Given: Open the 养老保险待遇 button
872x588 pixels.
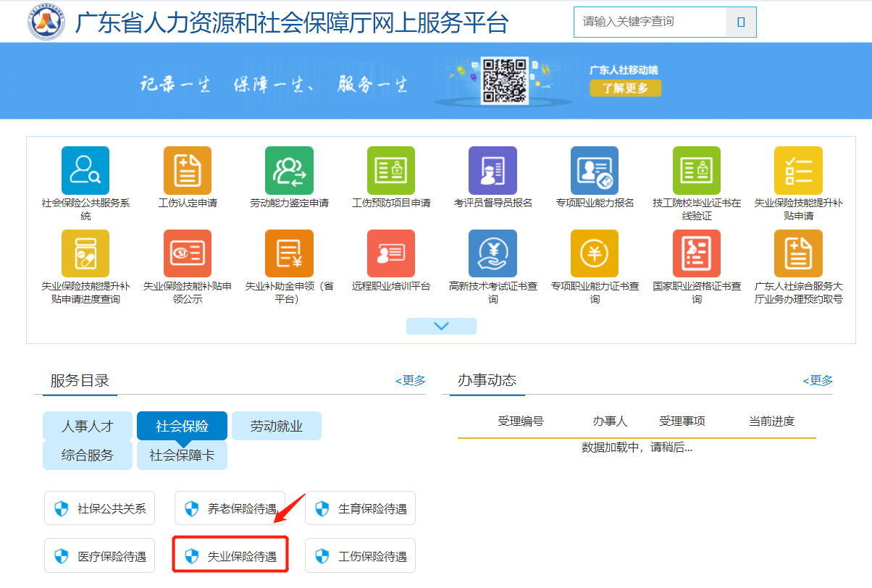Looking at the screenshot, I should pyautogui.click(x=230, y=508).
